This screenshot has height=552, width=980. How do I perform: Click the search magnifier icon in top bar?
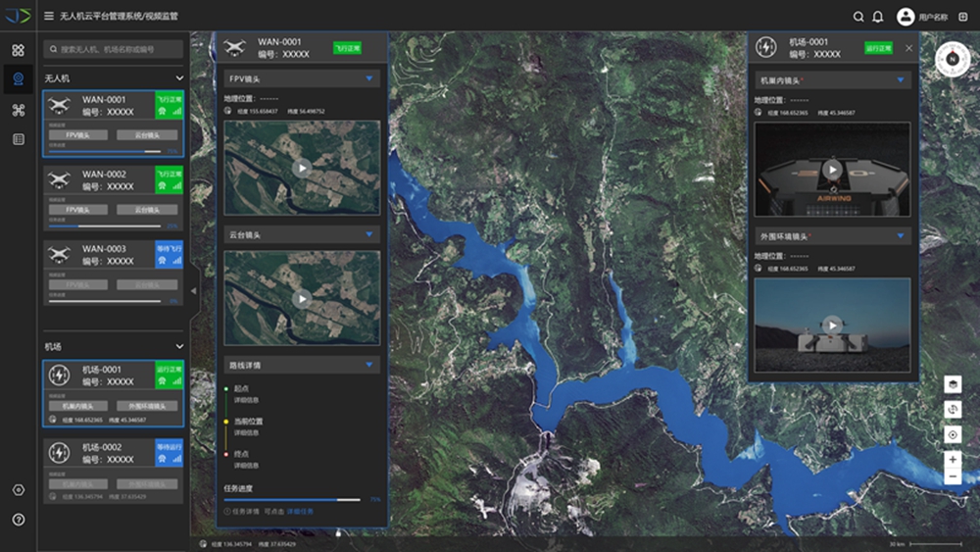pos(858,17)
